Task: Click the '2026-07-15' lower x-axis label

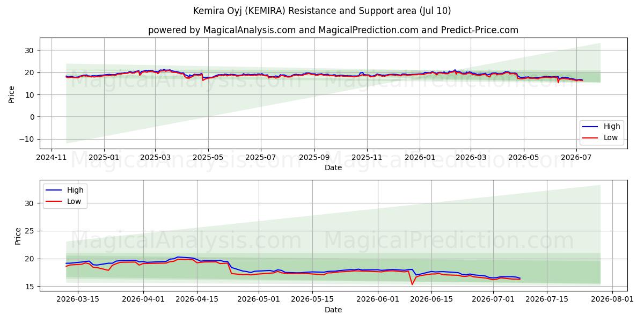Action: (547, 300)
